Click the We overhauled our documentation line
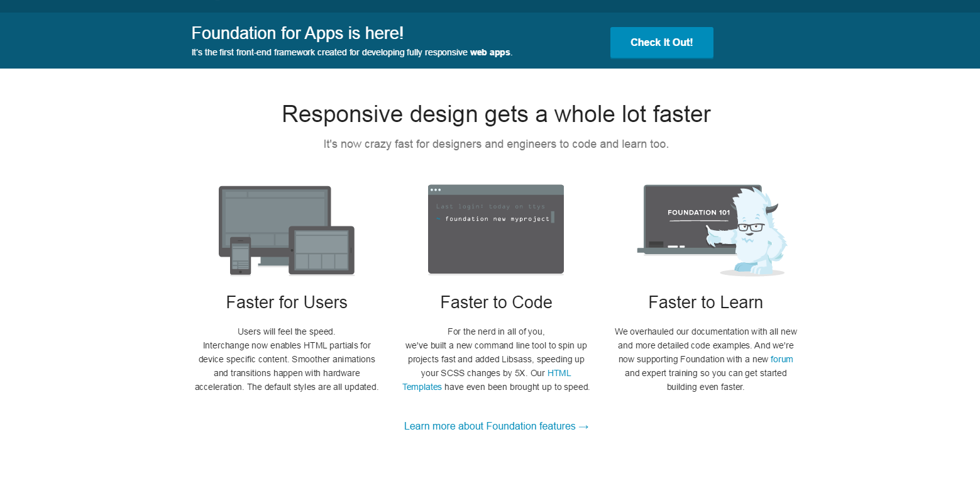 [706, 331]
